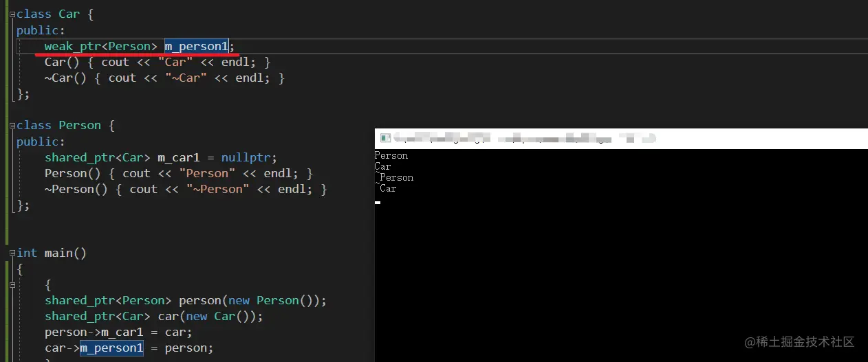The height and width of the screenshot is (362, 868).
Task: Select the int keyword before main
Action: coord(27,253)
